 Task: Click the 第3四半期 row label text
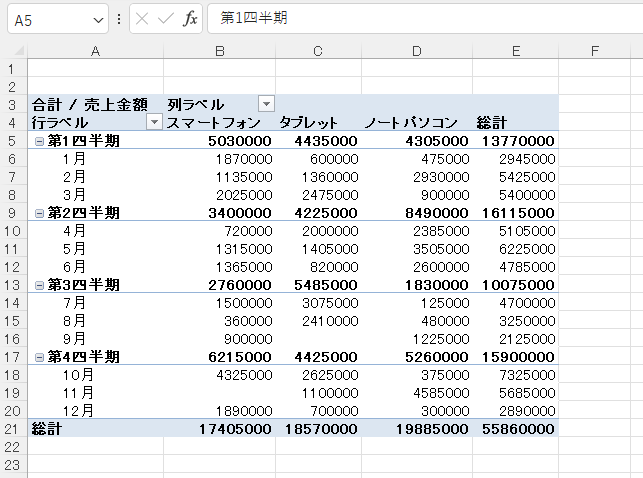tap(83, 285)
